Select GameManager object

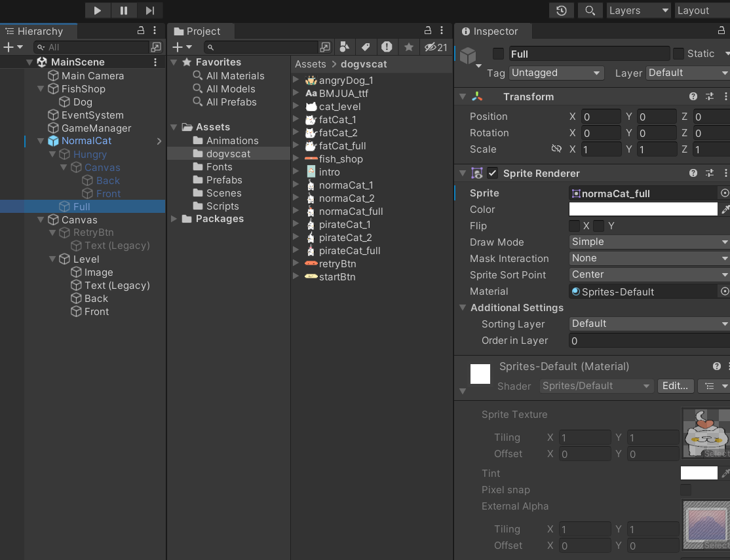(x=96, y=128)
